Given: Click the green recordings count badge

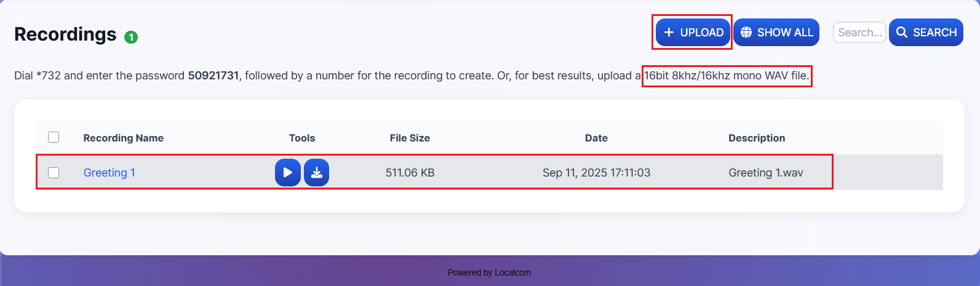Looking at the screenshot, I should pyautogui.click(x=131, y=38).
